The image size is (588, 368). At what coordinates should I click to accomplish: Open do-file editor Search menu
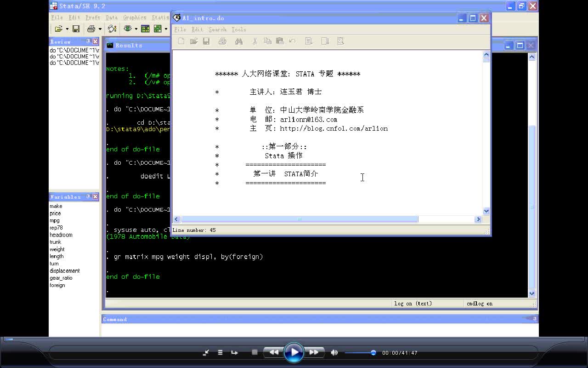coord(217,29)
